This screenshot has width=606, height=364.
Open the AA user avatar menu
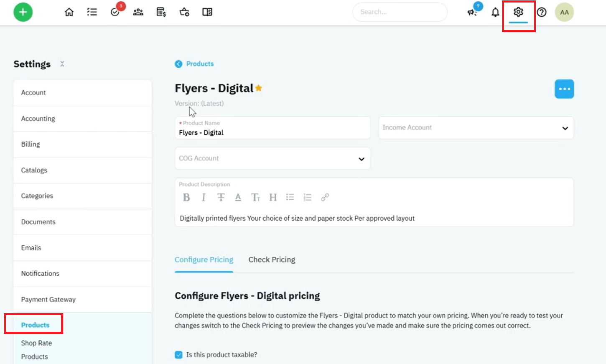[x=564, y=12]
